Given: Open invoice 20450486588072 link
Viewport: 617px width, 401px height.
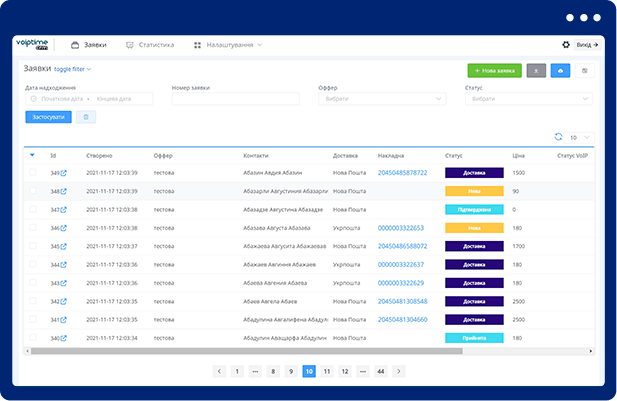Looking at the screenshot, I should pyautogui.click(x=402, y=246).
